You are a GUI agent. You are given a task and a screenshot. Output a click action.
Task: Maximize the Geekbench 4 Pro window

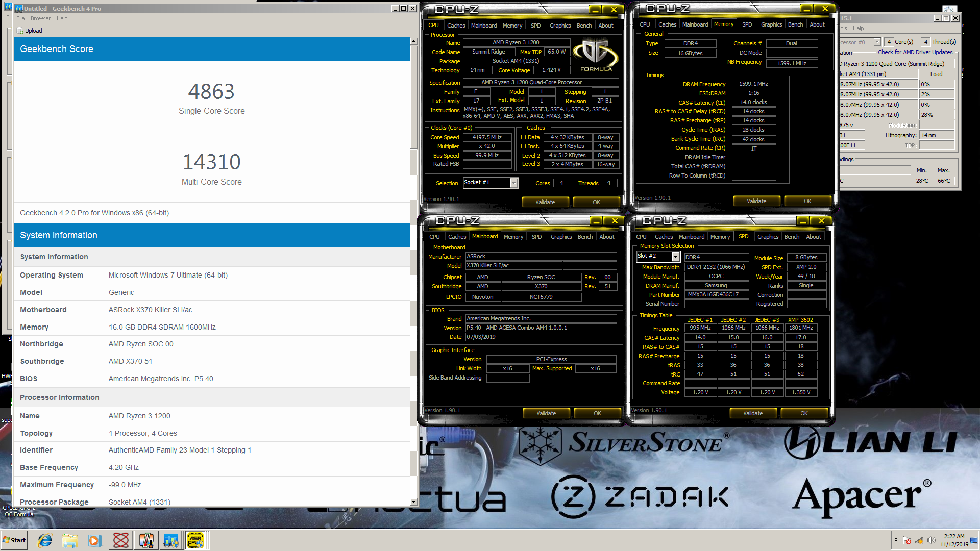point(404,9)
